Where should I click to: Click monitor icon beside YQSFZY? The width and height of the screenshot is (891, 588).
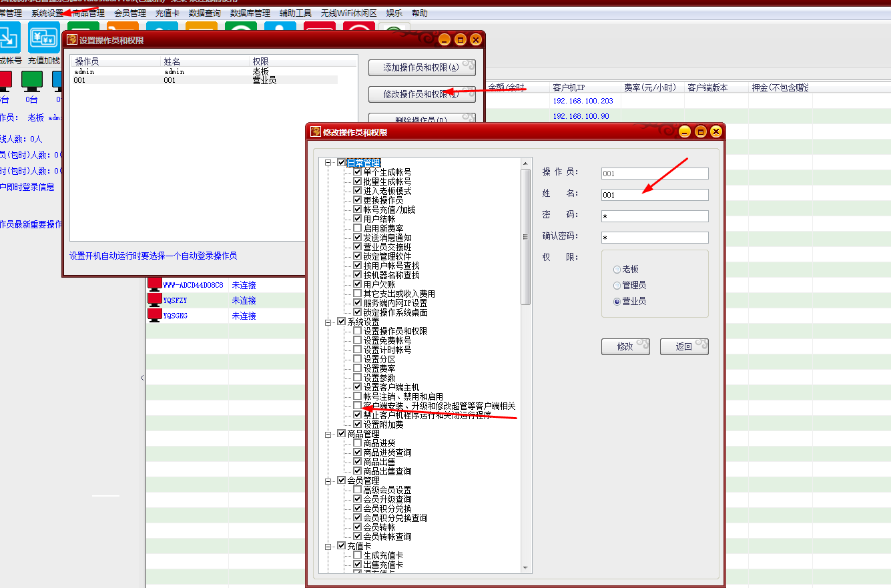pyautogui.click(x=155, y=300)
